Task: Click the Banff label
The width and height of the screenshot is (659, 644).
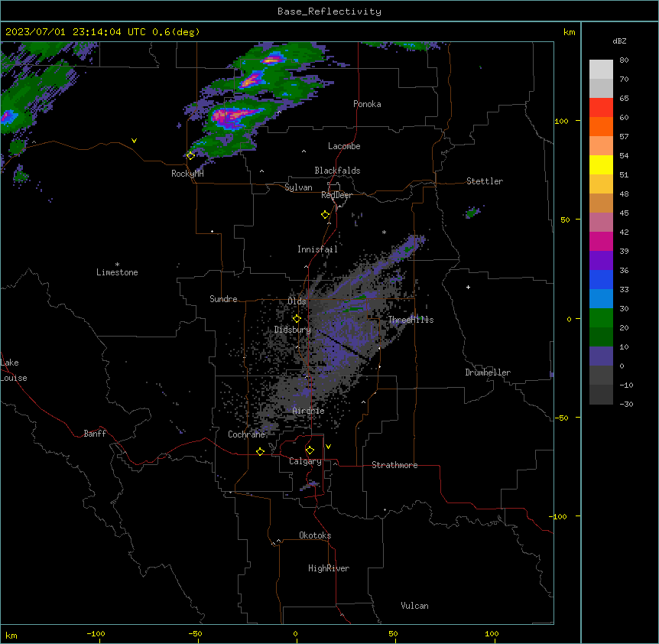Action: (95, 434)
